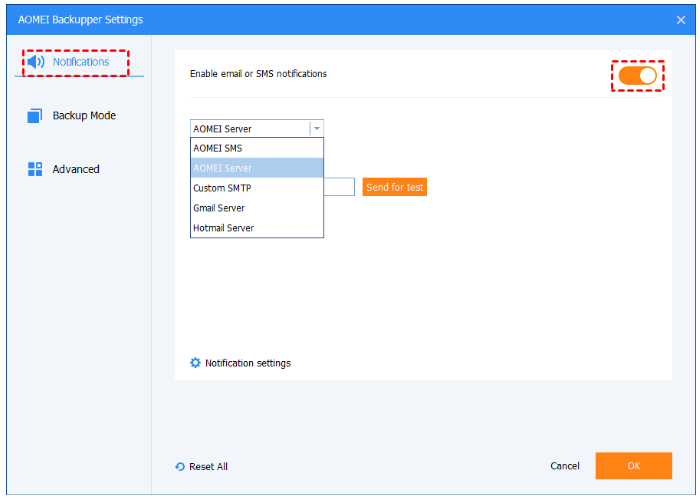This screenshot has width=700, height=501.
Task: Go to the Advanced settings section
Action: (x=76, y=169)
